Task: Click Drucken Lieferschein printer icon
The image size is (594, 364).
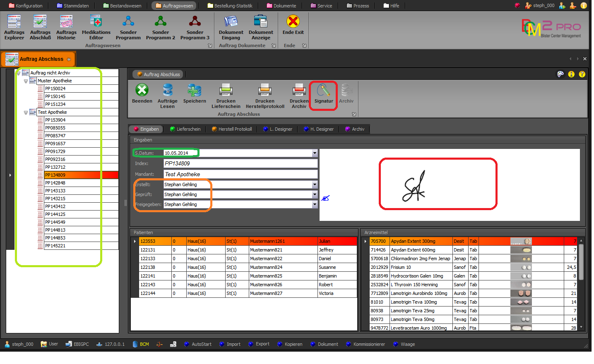Action: tap(226, 91)
